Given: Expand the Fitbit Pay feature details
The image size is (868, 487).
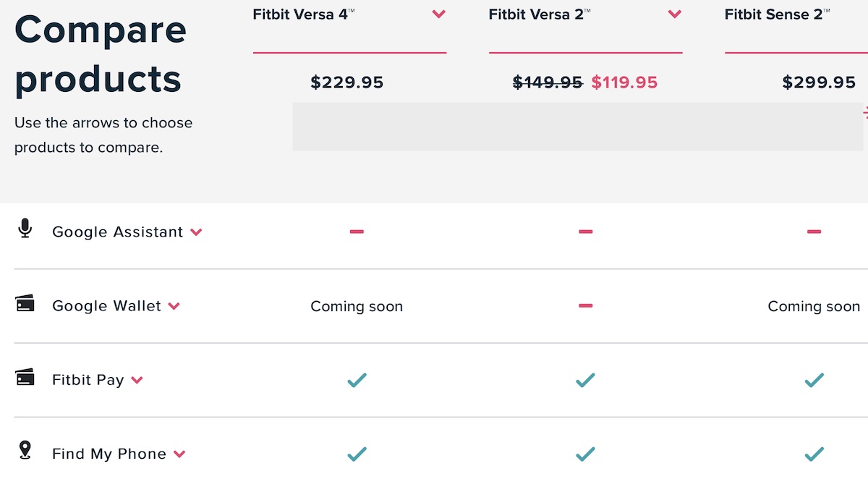Looking at the screenshot, I should [137, 380].
